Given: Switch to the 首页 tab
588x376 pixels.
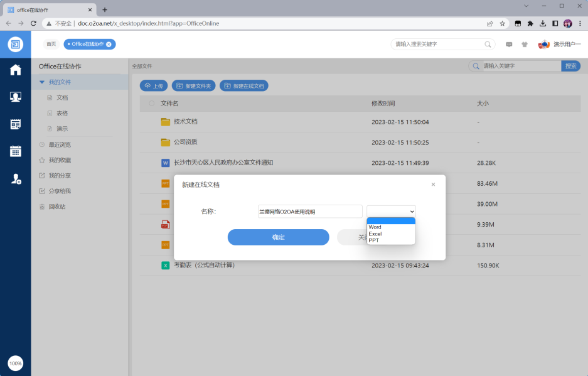Looking at the screenshot, I should pyautogui.click(x=51, y=44).
